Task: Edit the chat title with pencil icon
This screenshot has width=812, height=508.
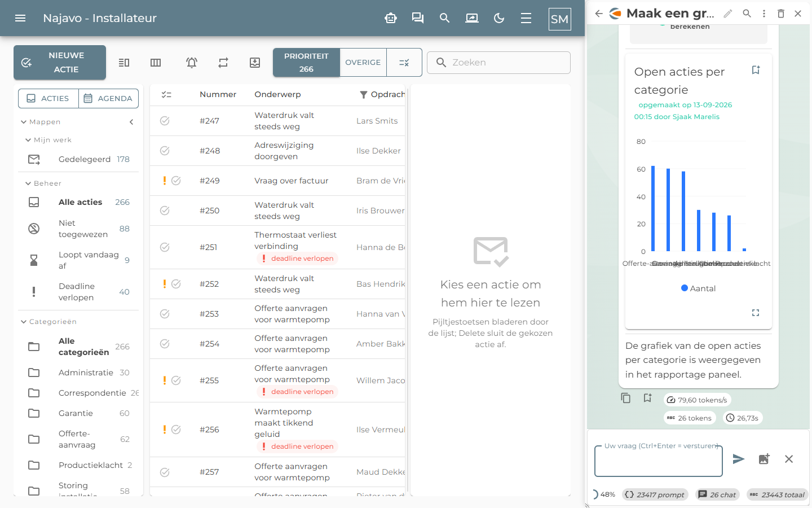Action: (728, 14)
